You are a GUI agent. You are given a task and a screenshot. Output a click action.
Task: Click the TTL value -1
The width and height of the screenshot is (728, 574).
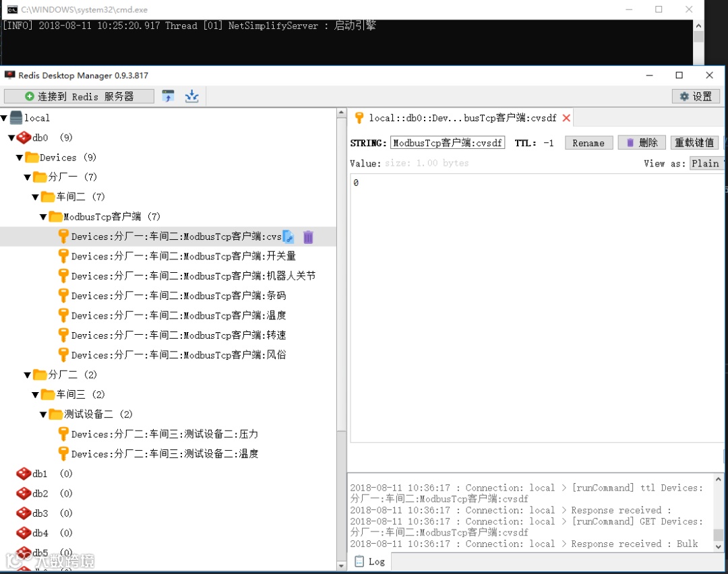click(x=548, y=143)
